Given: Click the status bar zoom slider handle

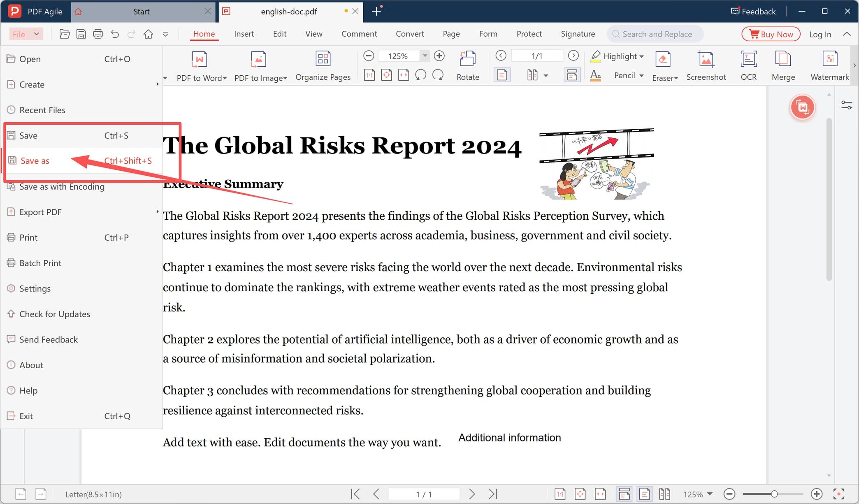Looking at the screenshot, I should coord(774,494).
